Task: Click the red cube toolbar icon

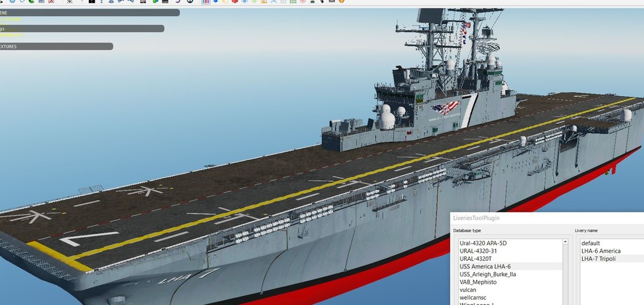Action: coord(235,2)
